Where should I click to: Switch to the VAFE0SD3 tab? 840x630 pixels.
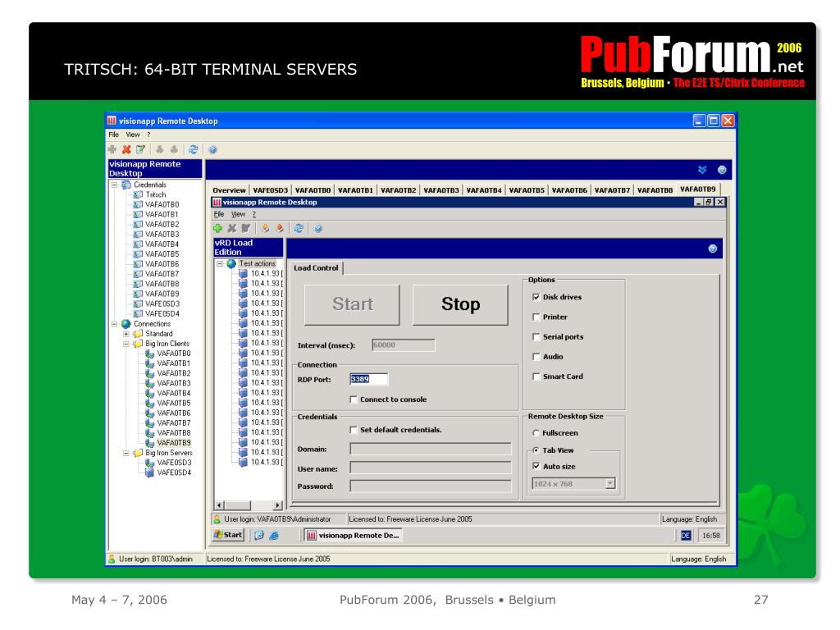[x=270, y=190]
